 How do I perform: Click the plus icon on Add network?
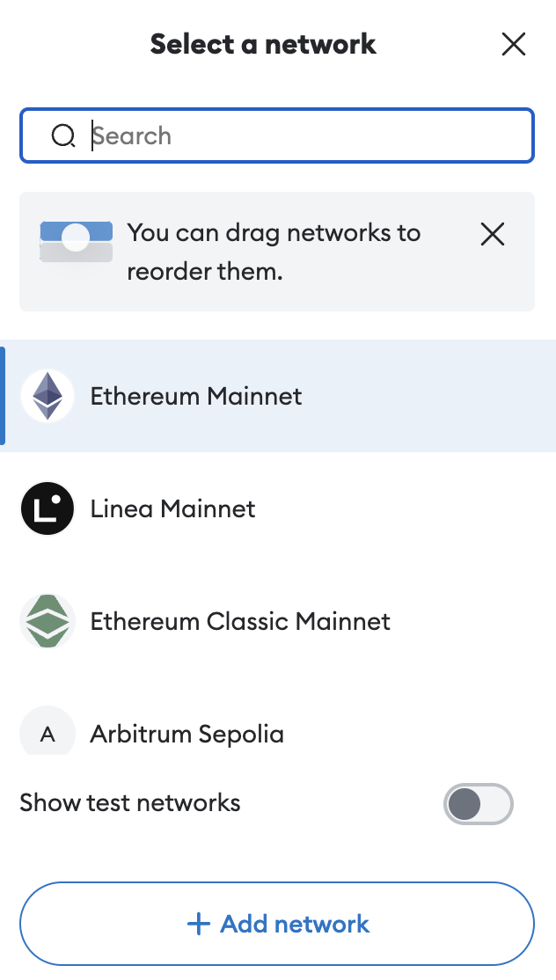click(199, 924)
